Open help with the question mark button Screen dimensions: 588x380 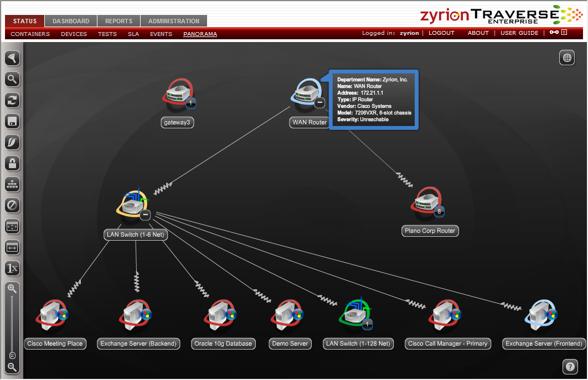pyautogui.click(x=570, y=367)
